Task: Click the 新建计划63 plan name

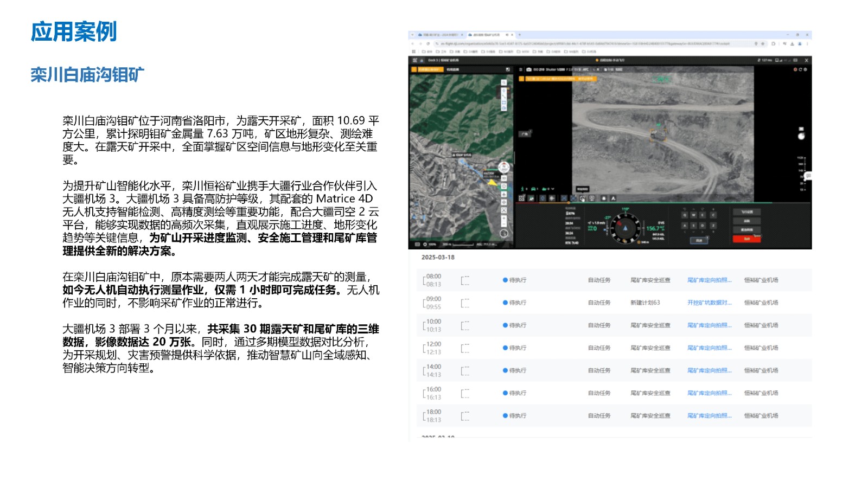Action: tap(645, 303)
